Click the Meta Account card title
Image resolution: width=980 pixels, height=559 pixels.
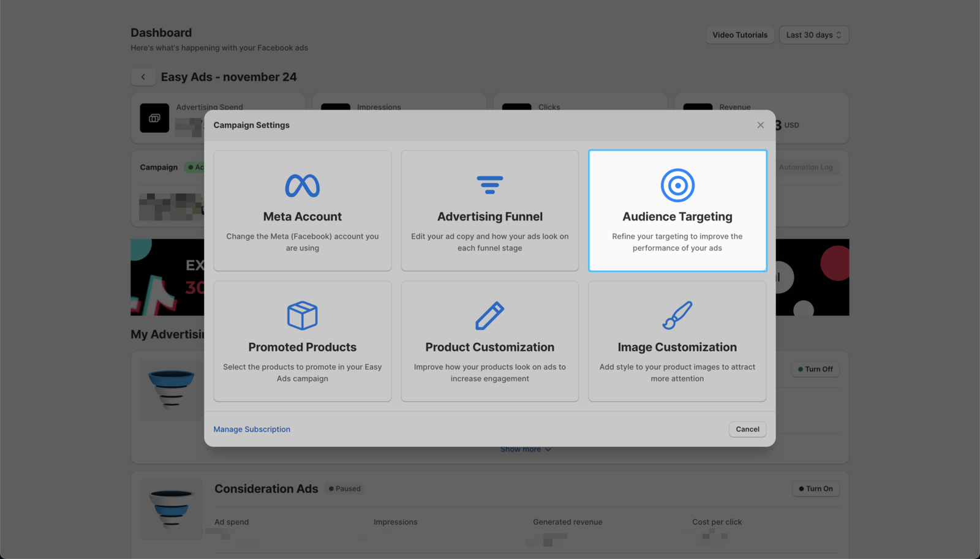point(302,217)
